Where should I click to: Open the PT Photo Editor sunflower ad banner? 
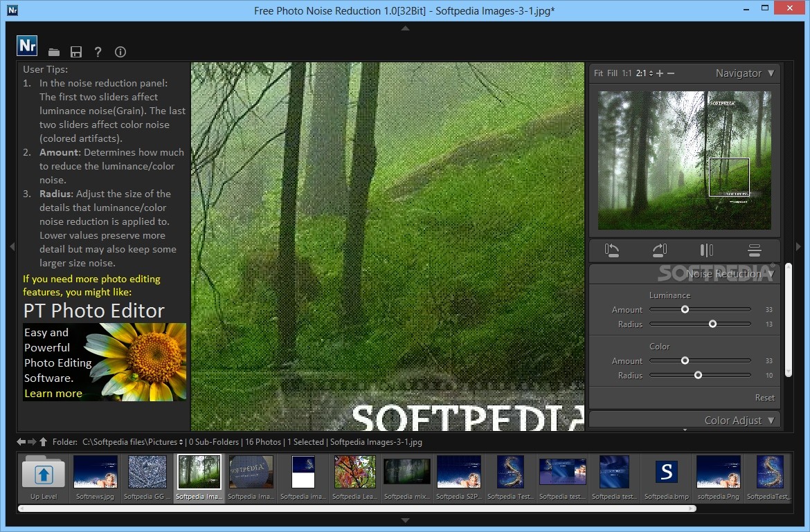(105, 362)
